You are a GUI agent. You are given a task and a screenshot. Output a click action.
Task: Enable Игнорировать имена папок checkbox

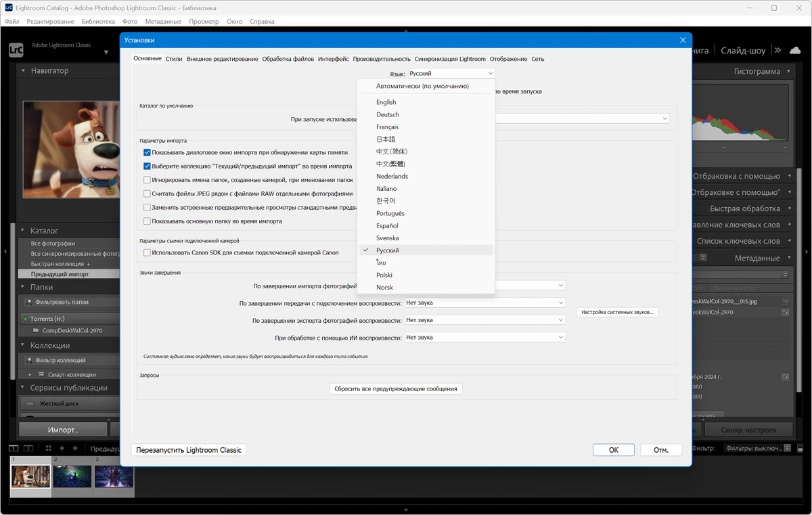[x=148, y=180]
